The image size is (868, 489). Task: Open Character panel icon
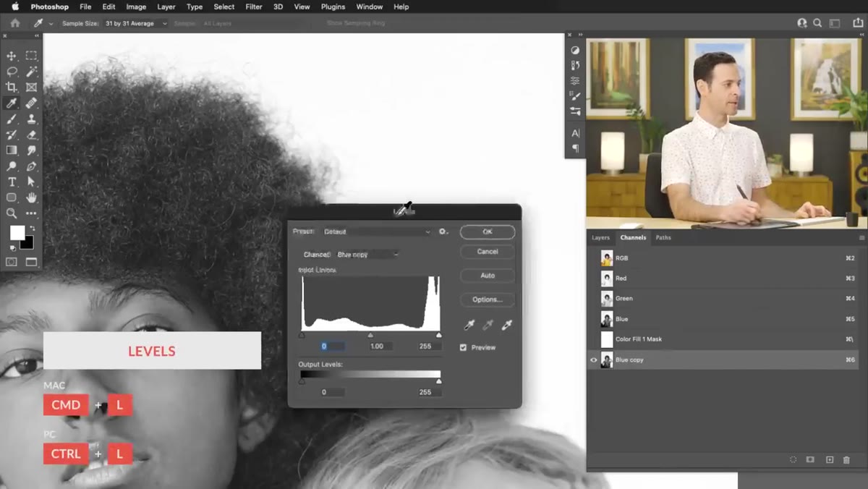[x=575, y=133]
